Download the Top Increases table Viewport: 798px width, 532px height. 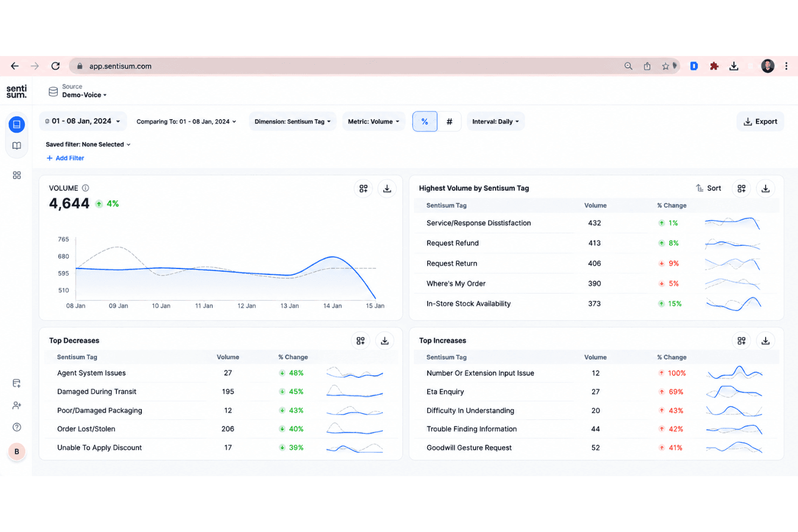[x=766, y=341]
